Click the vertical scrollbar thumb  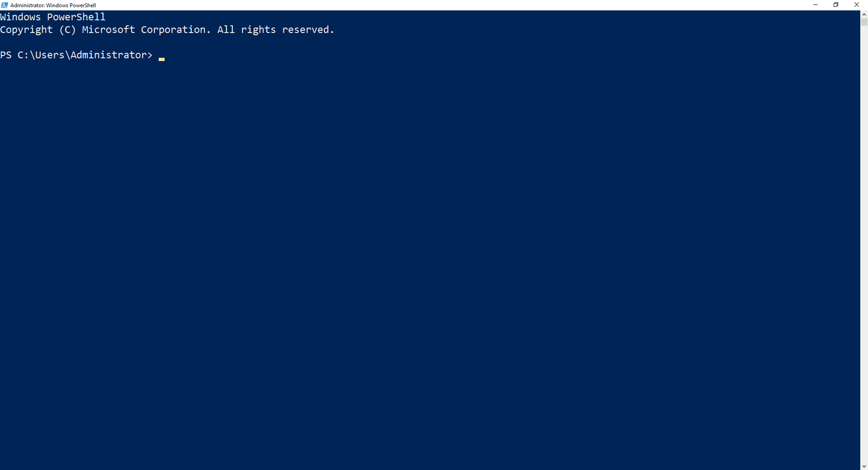pyautogui.click(x=864, y=22)
